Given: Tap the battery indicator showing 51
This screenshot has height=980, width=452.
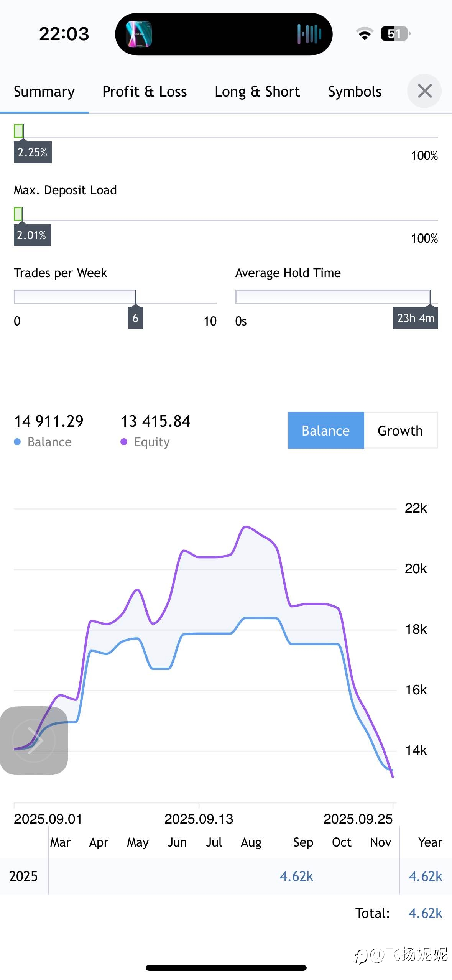Looking at the screenshot, I should 395,34.
